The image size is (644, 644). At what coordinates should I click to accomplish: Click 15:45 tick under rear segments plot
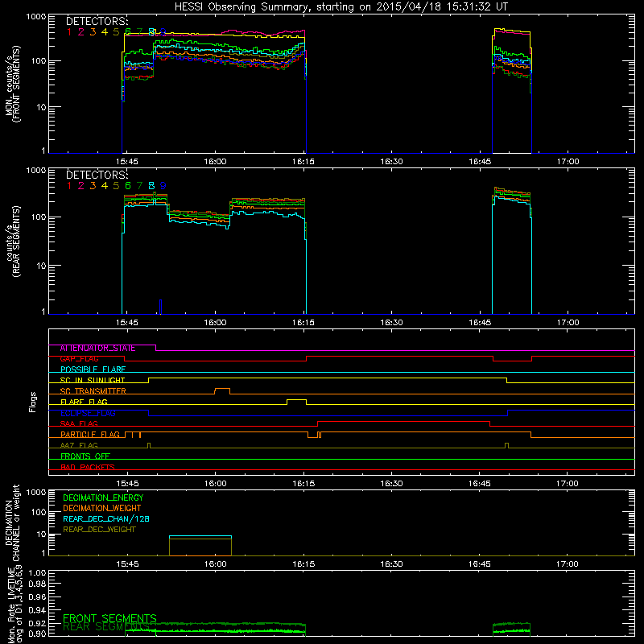pyautogui.click(x=127, y=323)
